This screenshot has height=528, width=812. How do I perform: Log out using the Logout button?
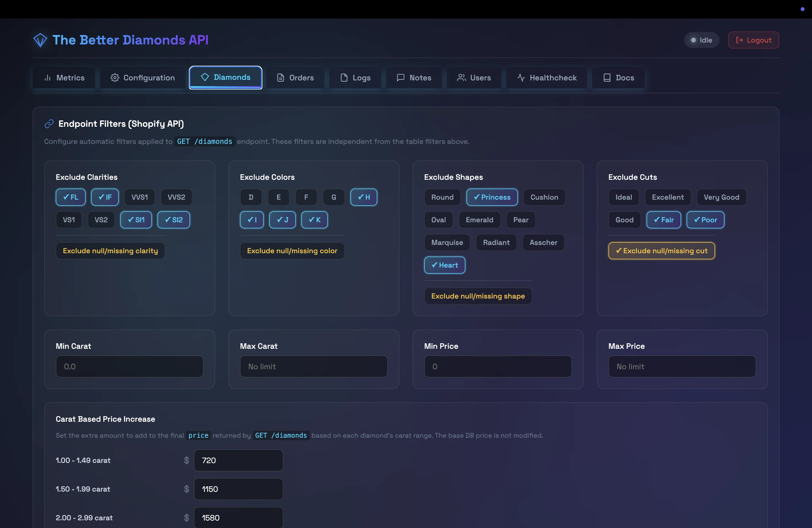tap(754, 40)
